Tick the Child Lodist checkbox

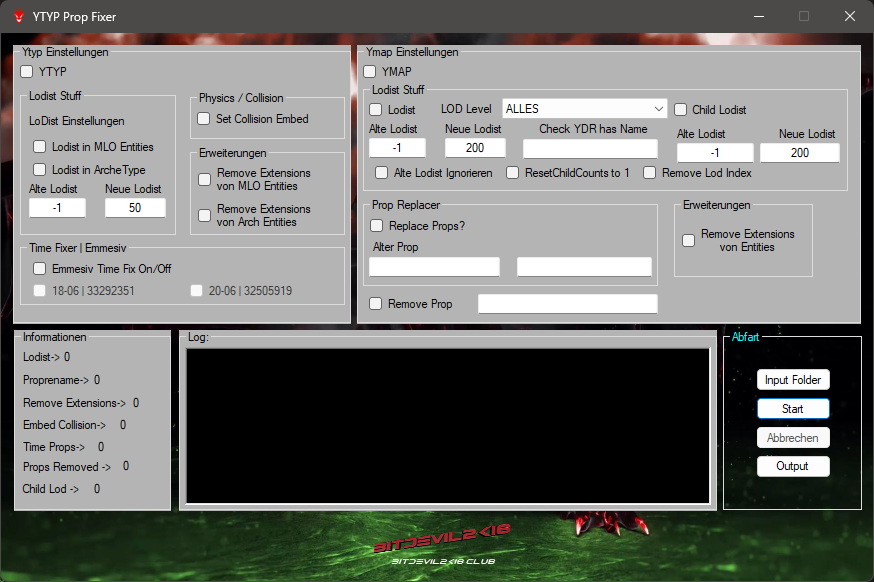pos(681,110)
